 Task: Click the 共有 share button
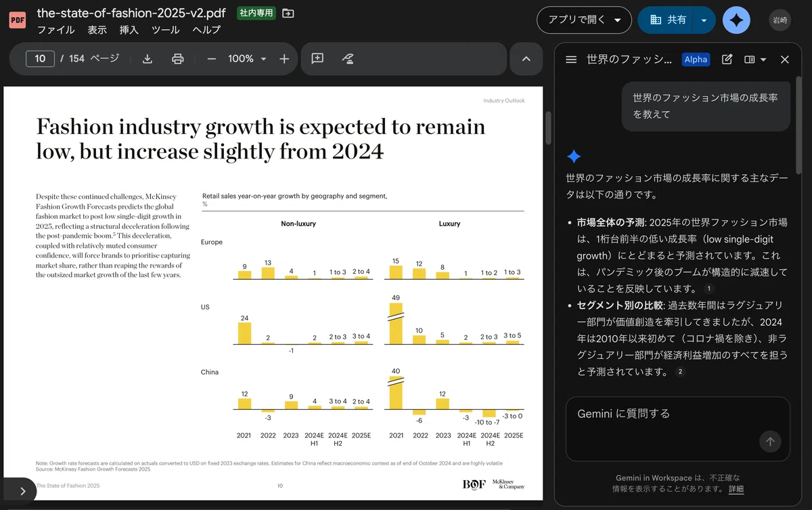[667, 20]
